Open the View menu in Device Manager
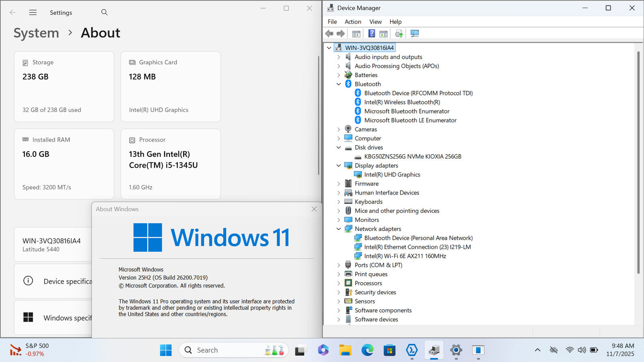Image resolution: width=644 pixels, height=362 pixels. tap(375, 22)
